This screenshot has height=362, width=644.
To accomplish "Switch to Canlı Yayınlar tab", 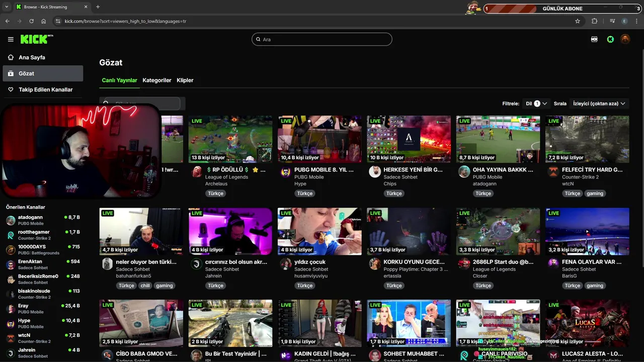I will (x=119, y=80).
